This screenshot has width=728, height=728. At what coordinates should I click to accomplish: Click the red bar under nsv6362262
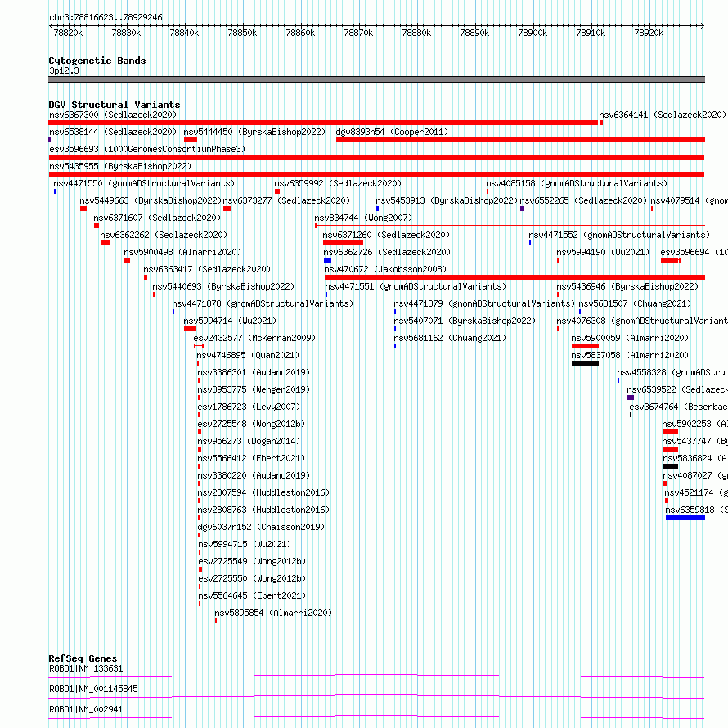click(x=106, y=243)
